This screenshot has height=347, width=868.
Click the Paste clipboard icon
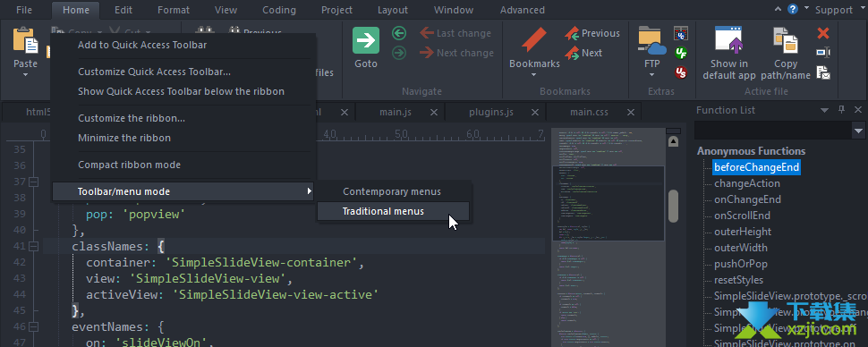[x=25, y=40]
